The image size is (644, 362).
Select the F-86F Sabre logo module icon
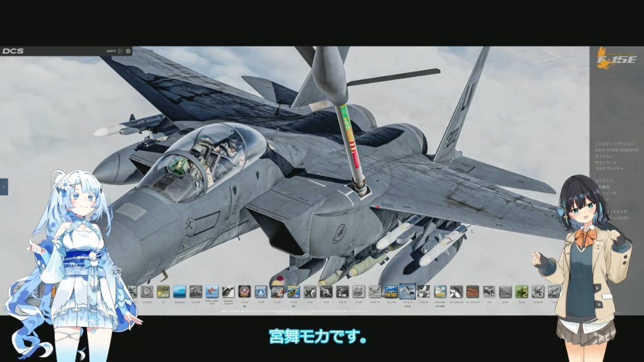point(358,292)
